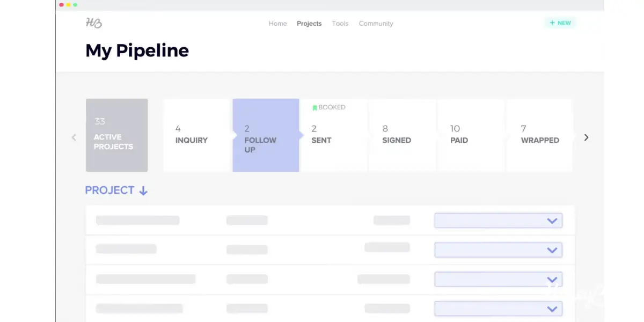
Task: Select the 33 Active Projects card
Action: 116,135
